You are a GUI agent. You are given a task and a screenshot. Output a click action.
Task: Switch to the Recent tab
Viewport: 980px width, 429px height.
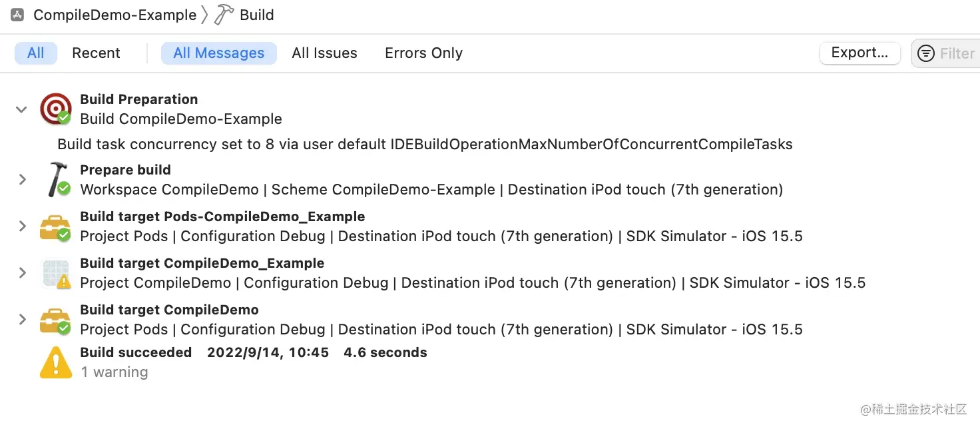click(x=95, y=53)
